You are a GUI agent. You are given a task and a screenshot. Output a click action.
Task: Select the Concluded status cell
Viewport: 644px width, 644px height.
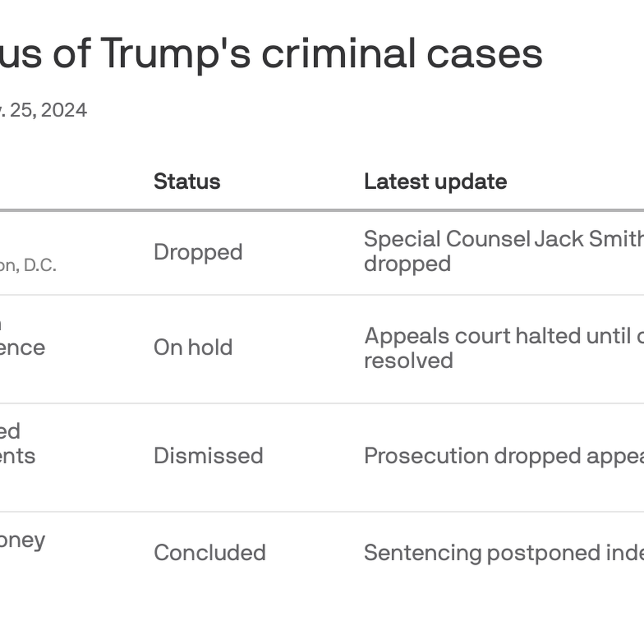coord(210,553)
